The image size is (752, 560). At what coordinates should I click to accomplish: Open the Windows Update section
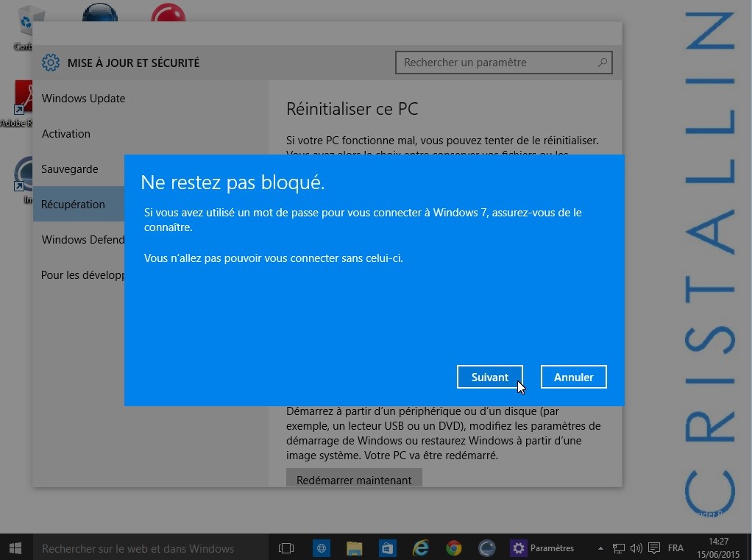pos(83,99)
